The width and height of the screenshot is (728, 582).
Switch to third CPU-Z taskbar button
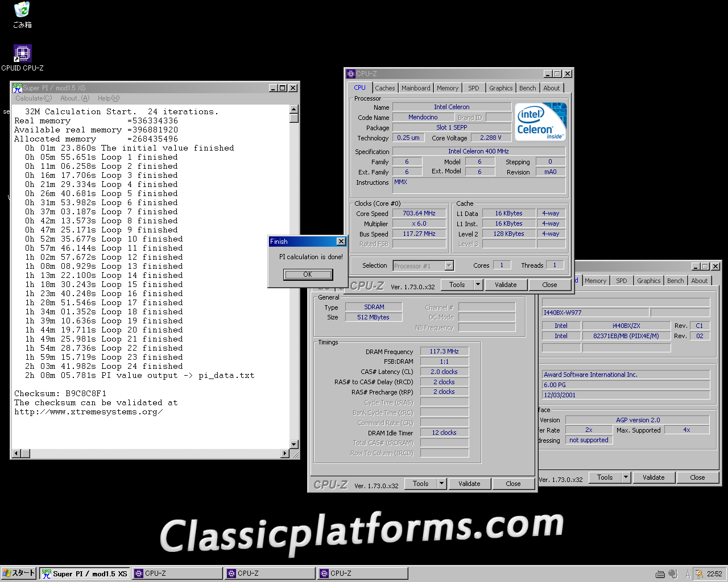point(363,573)
